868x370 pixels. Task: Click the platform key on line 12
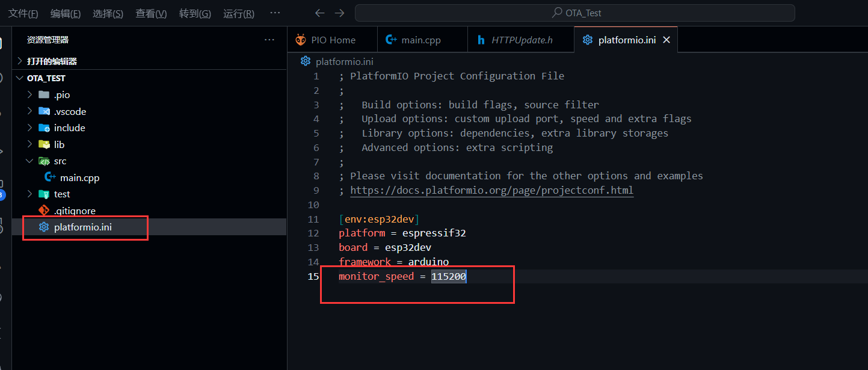(x=362, y=233)
